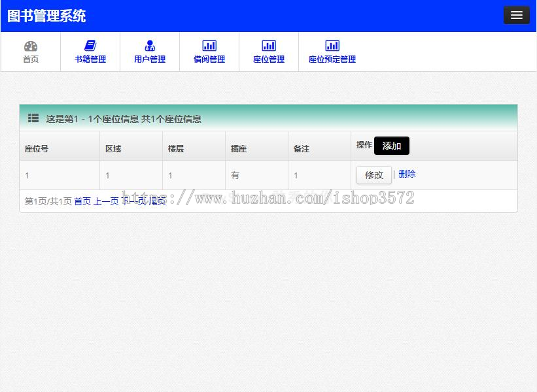Click the 备注 column header
The width and height of the screenshot is (537, 392).
coord(302,149)
